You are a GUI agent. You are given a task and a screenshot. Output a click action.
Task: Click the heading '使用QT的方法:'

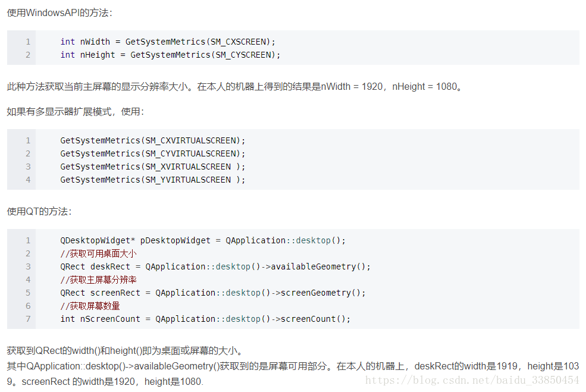39,212
